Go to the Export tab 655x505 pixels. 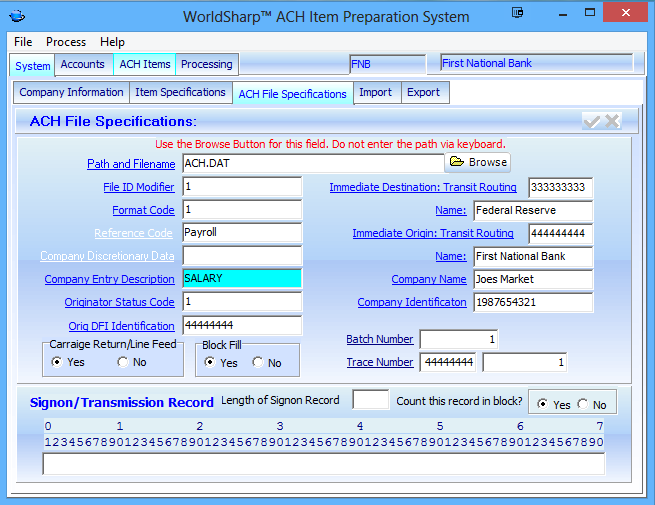pos(423,92)
